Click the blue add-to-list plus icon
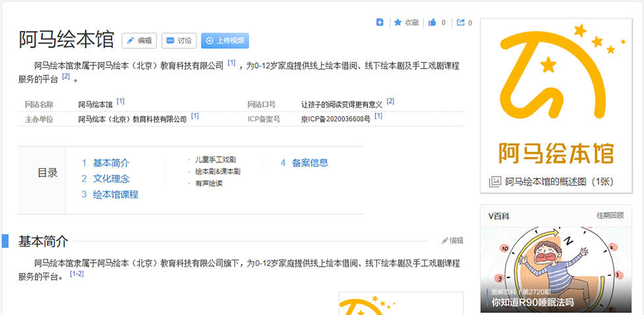Viewport: 644px width, 315px height. click(x=380, y=22)
